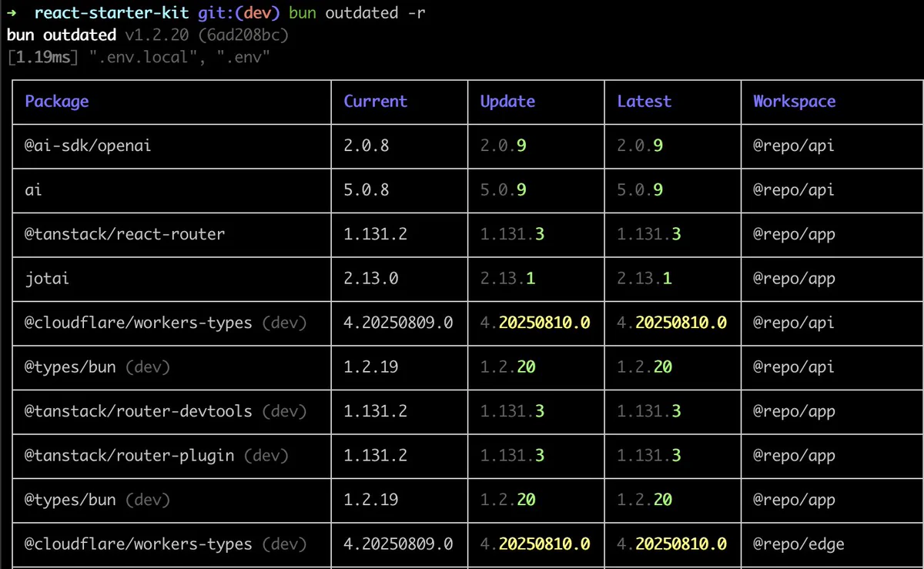Select the @tanstack/react-router package name

pyautogui.click(x=125, y=234)
